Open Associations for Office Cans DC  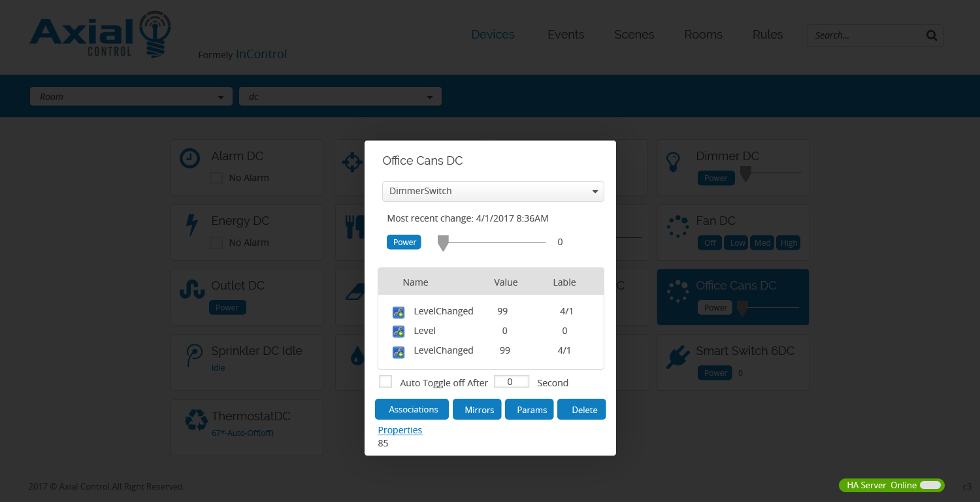click(x=412, y=409)
